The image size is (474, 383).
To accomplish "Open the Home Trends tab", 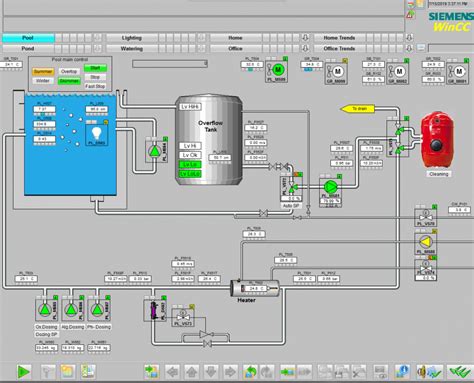I will pyautogui.click(x=339, y=38).
